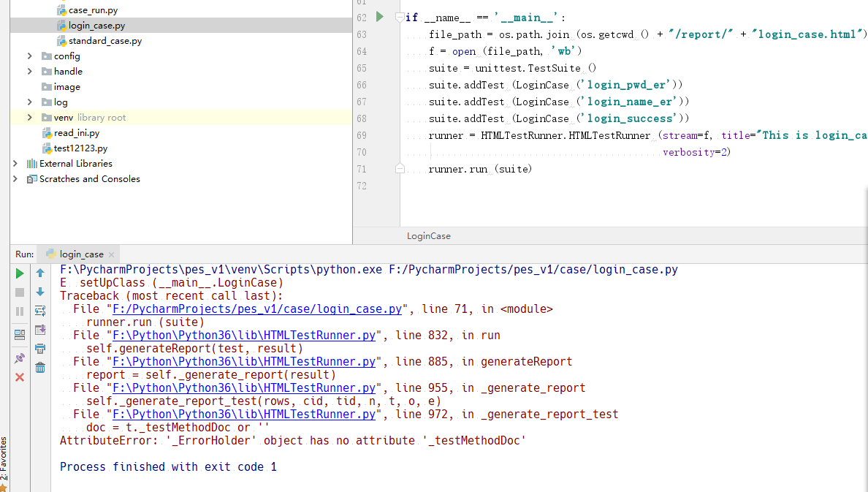The height and width of the screenshot is (492, 868).
Task: Open HTMLTestRunner.py line 885 link
Action: 244,362
